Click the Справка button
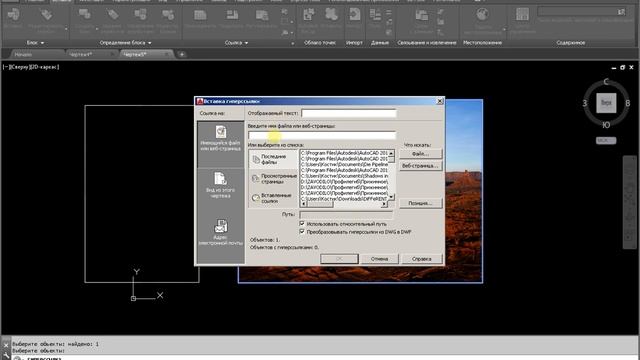This screenshot has height=360, width=640. coord(422,259)
